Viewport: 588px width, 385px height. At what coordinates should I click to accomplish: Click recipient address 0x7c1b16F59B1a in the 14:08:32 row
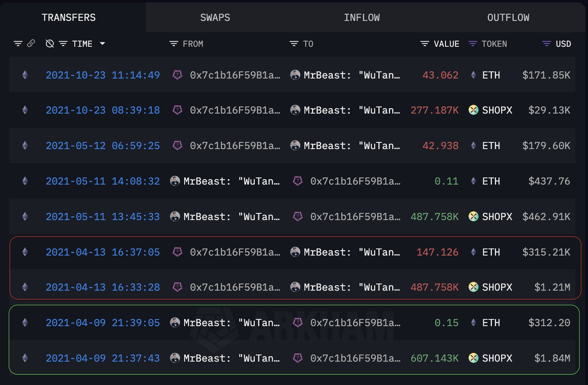pos(355,181)
